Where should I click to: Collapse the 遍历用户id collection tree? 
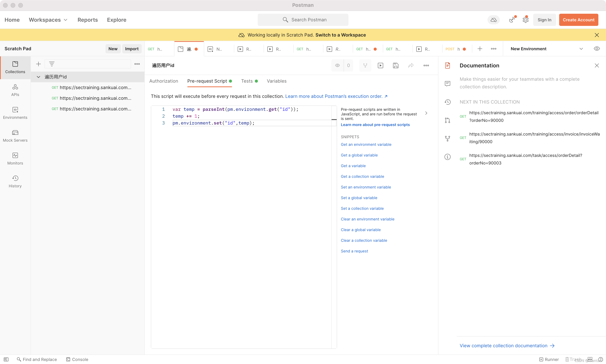[38, 77]
